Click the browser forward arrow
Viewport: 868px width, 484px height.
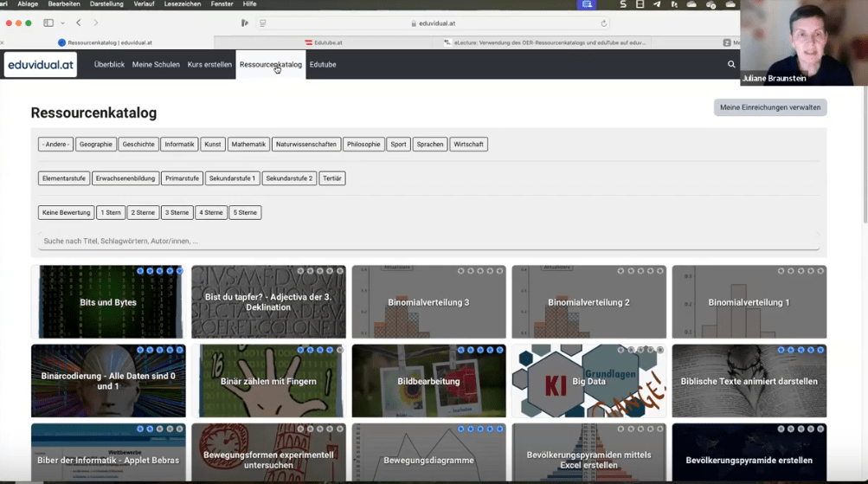pos(96,23)
